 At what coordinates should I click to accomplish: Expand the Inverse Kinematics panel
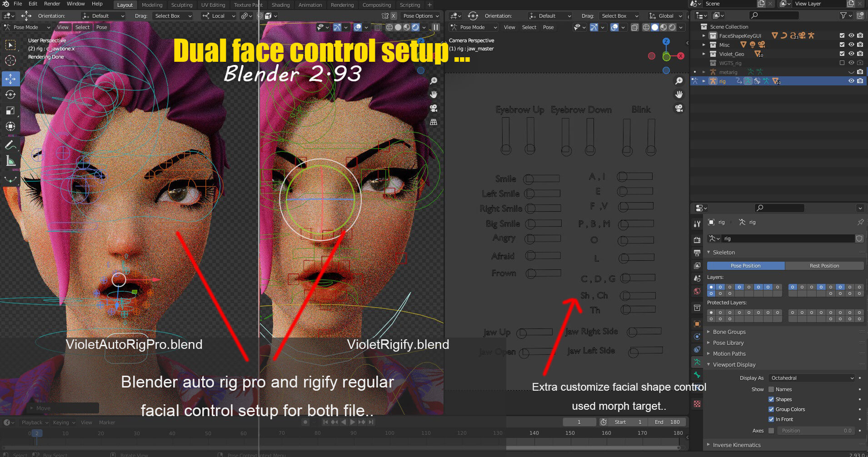(736, 445)
